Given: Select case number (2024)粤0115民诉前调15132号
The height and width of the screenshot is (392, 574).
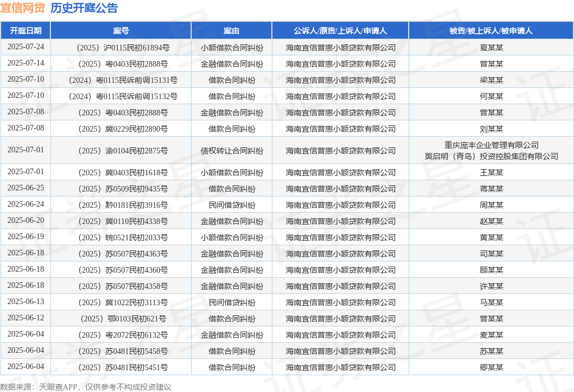Looking at the screenshot, I should click(x=123, y=96).
